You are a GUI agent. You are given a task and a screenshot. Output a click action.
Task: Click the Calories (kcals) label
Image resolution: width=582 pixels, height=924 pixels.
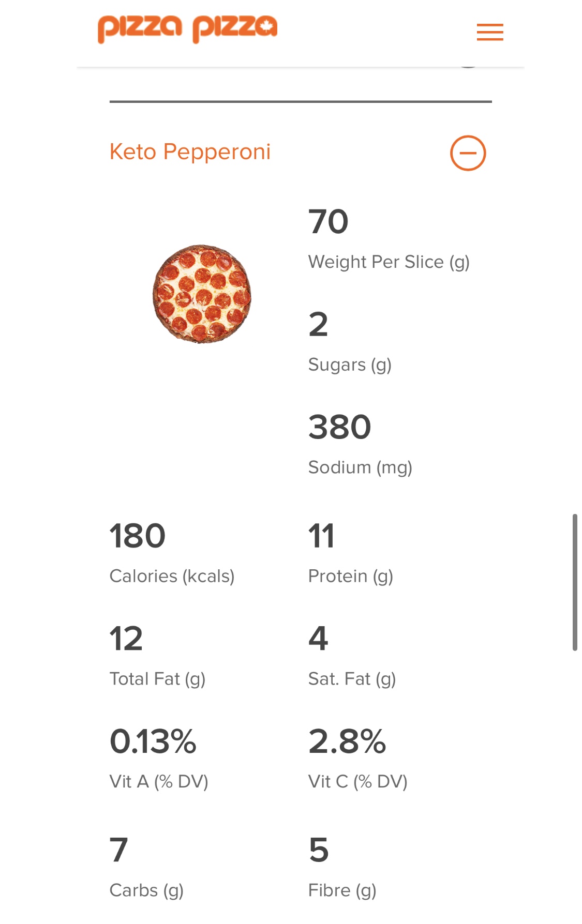pyautogui.click(x=172, y=577)
